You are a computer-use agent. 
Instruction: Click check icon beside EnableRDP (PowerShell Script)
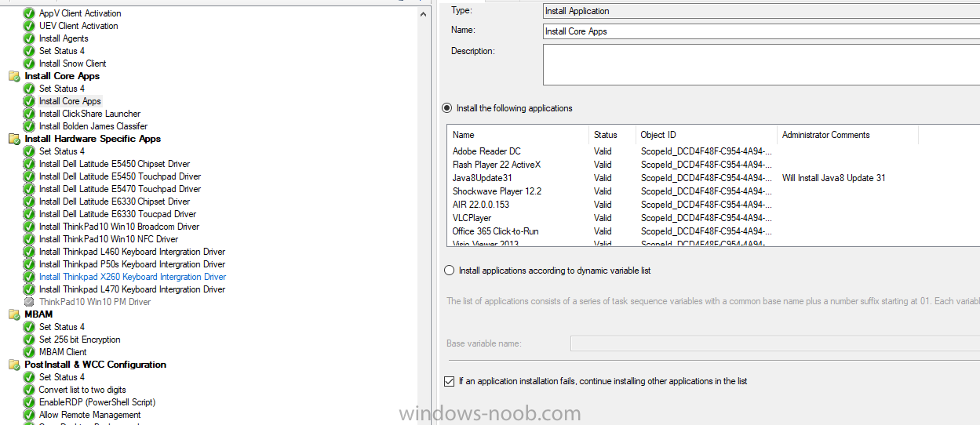pos(30,402)
